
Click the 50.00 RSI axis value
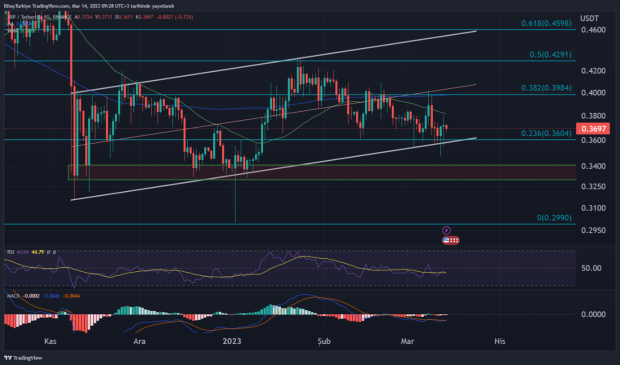click(591, 268)
